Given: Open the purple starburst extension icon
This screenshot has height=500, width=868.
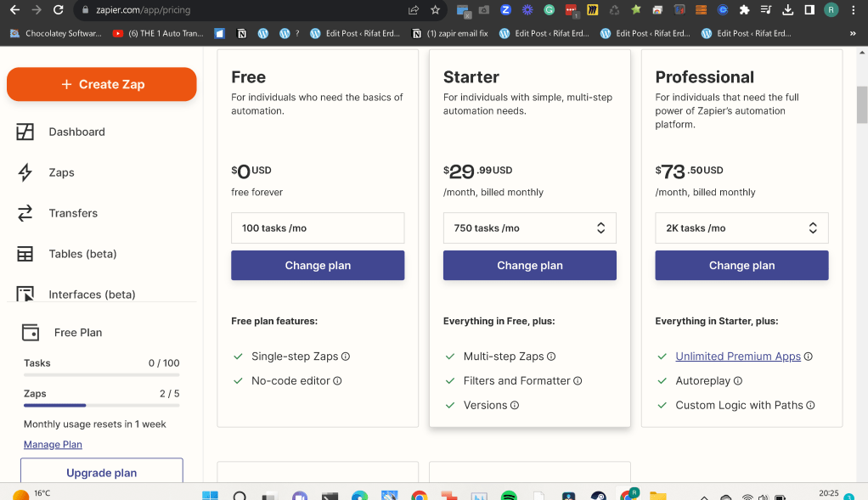Looking at the screenshot, I should 527,10.
